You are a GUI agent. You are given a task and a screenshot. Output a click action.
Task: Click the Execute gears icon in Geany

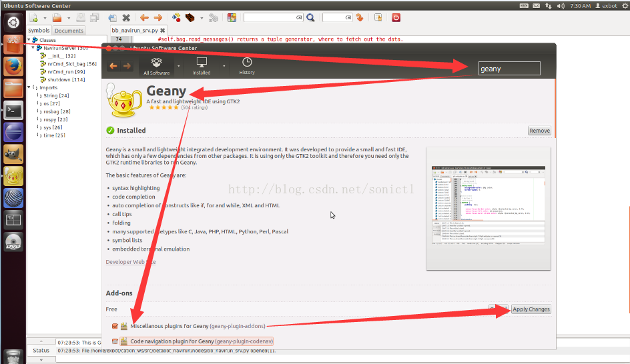coord(214,17)
